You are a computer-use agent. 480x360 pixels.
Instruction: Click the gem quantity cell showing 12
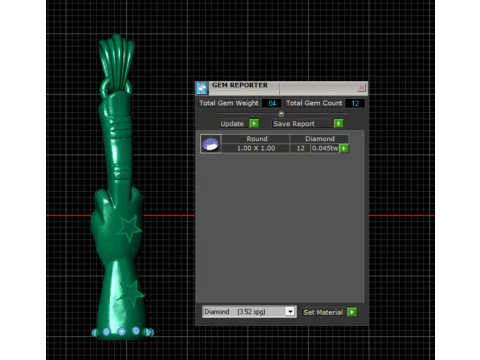300,148
